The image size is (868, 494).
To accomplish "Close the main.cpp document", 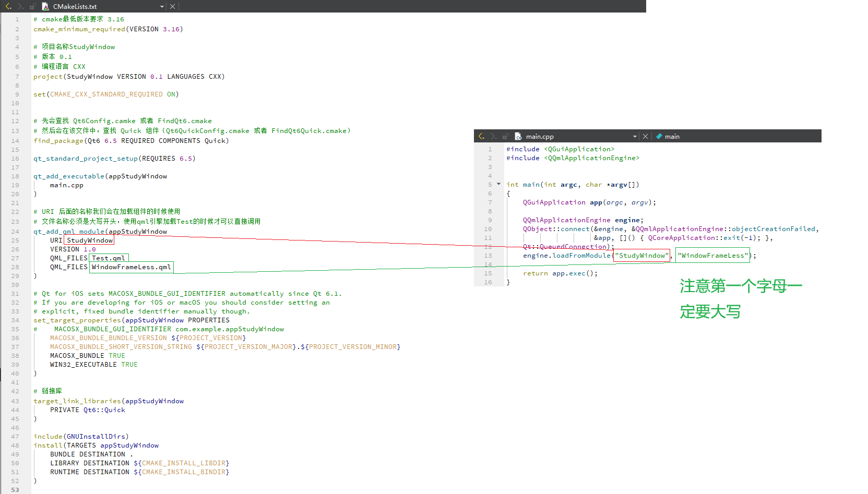I will pos(645,137).
